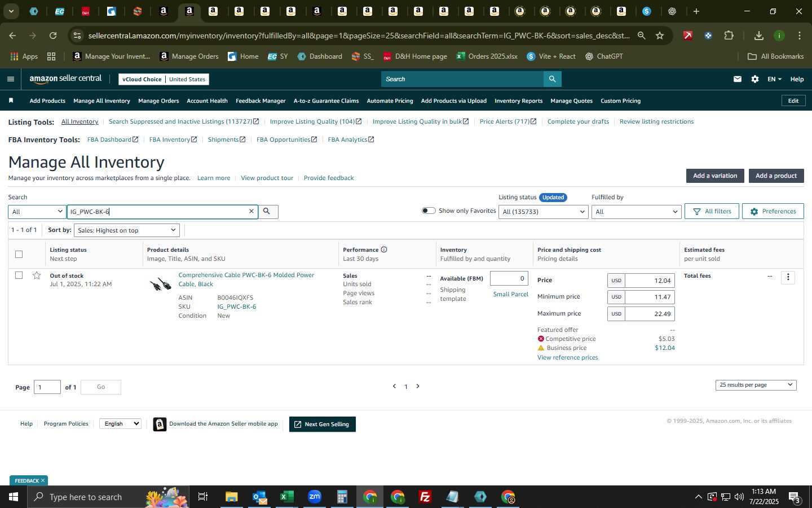Open the Comprehensive Cable PWC-BK-6 title link
The height and width of the screenshot is (508, 812).
pyautogui.click(x=246, y=279)
